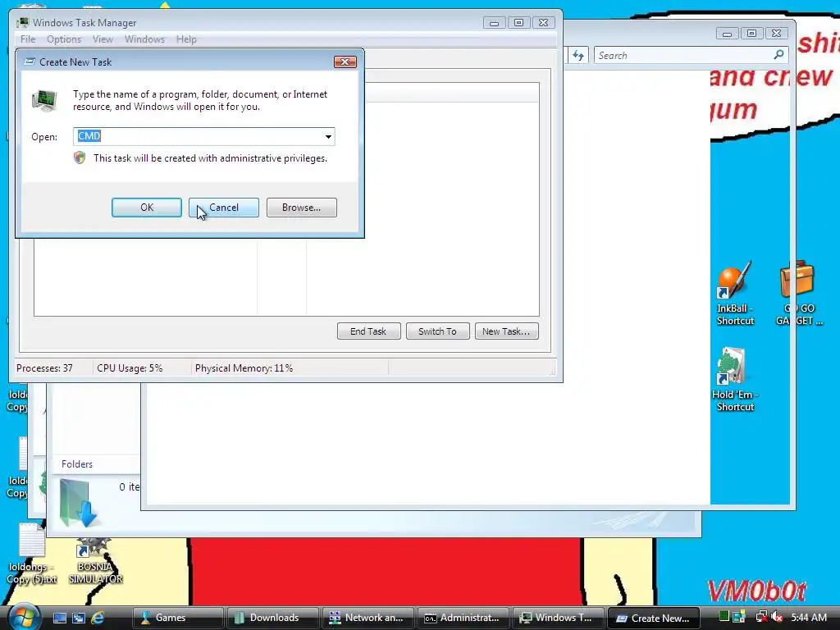Screen dimensions: 840x630
Task: Maximize the background Explorer window
Action: (751, 33)
